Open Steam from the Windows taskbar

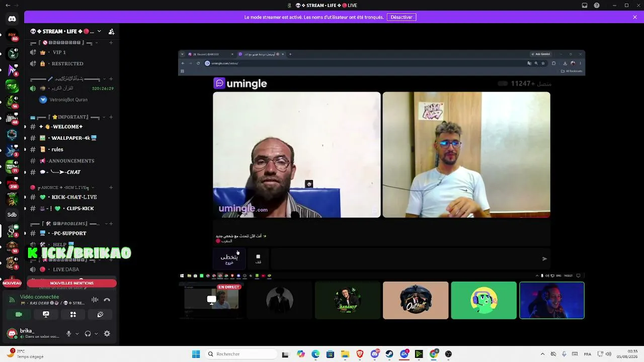[x=389, y=354]
